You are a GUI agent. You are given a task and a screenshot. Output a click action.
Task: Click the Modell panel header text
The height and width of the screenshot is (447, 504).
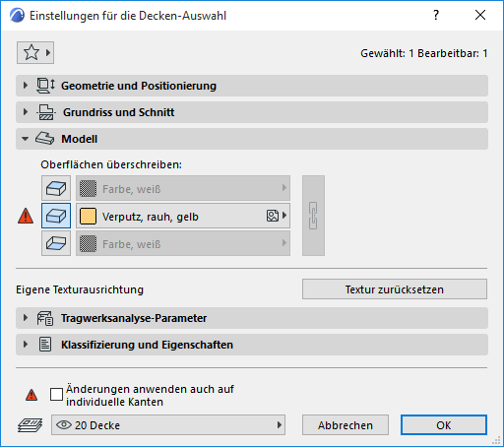click(80, 139)
